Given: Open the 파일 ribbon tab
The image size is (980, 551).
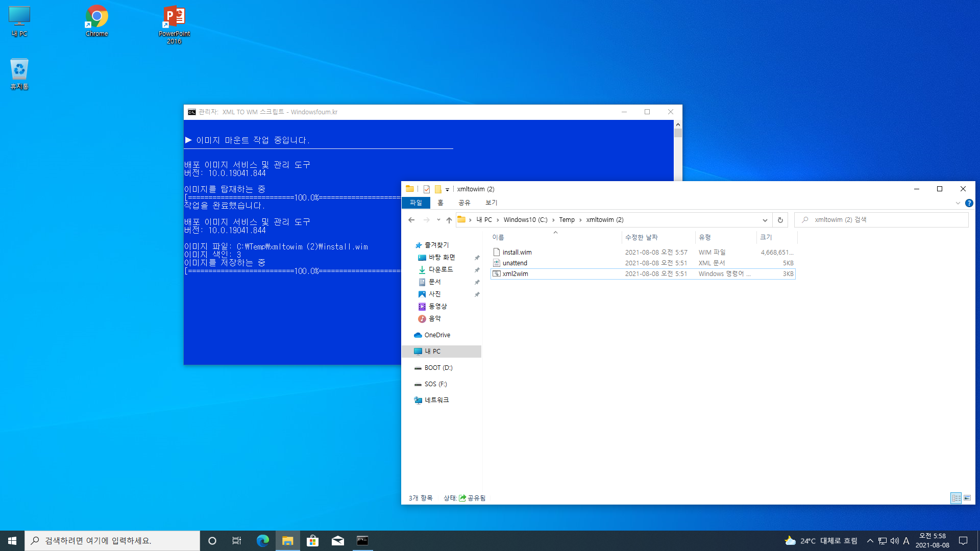Looking at the screenshot, I should pos(416,203).
